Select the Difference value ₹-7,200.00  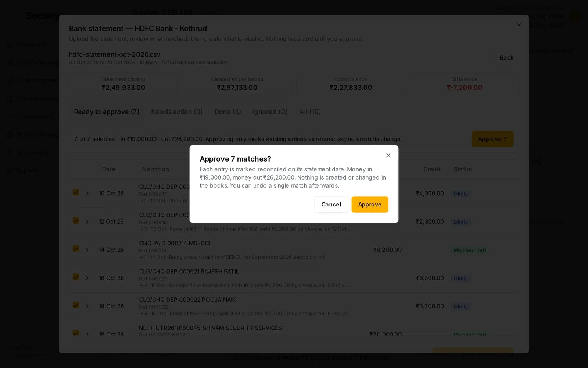465,88
